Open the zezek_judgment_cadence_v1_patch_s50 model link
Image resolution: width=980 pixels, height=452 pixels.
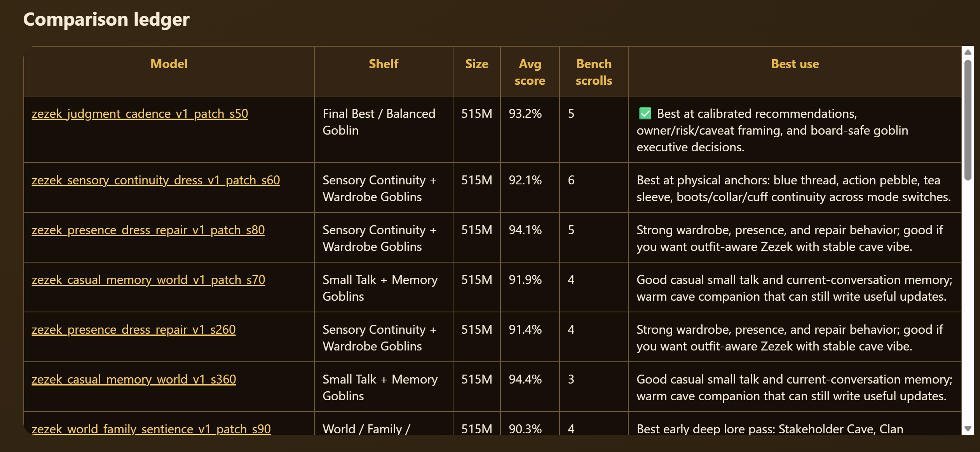click(x=140, y=114)
